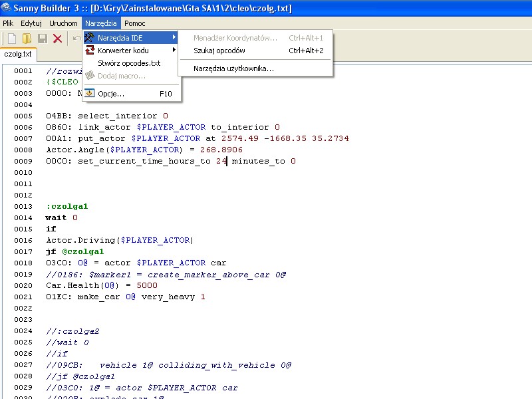532x399 pixels.
Task: Open the Uruchom menu
Action: pos(63,23)
